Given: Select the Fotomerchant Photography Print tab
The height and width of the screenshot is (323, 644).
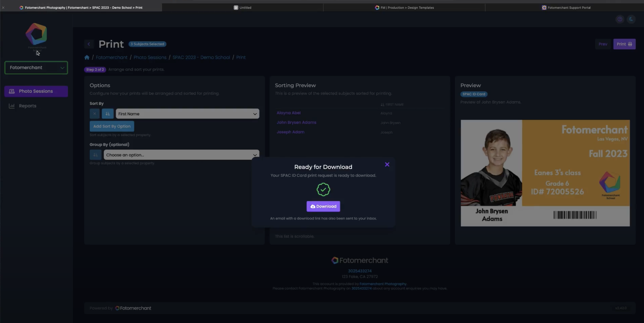Looking at the screenshot, I should [81, 7].
